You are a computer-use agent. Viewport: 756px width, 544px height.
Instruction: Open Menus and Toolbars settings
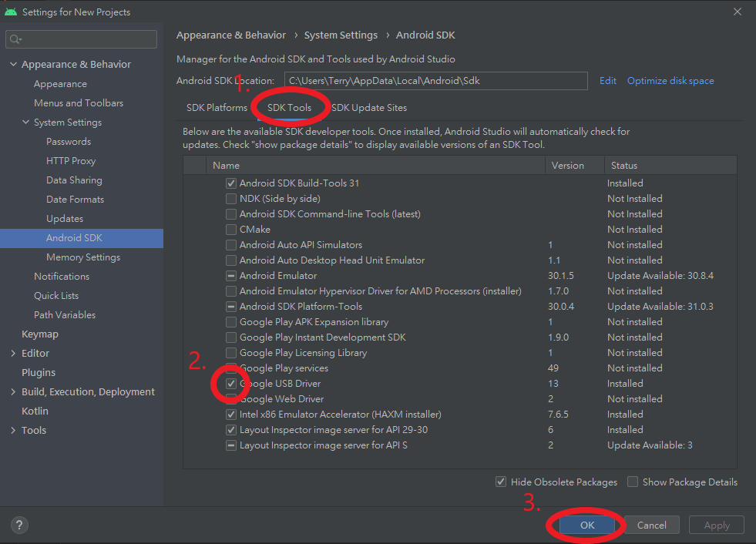pyautogui.click(x=79, y=102)
